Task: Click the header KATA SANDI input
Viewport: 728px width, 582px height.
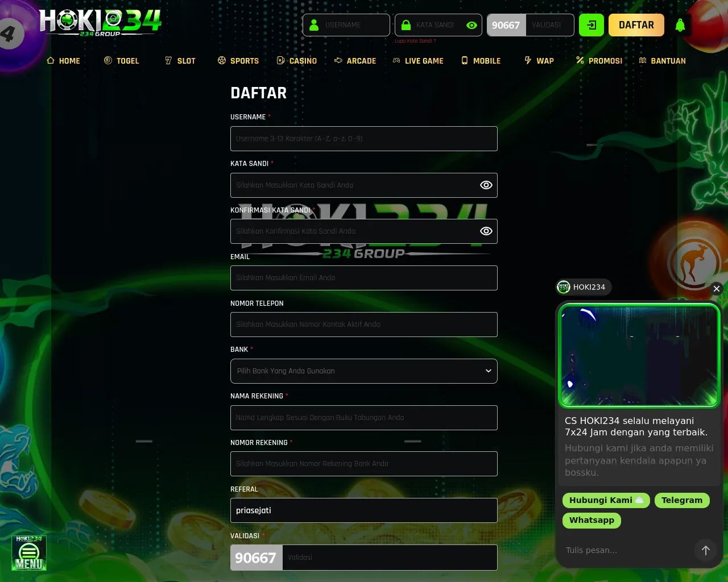Action: (x=439, y=25)
